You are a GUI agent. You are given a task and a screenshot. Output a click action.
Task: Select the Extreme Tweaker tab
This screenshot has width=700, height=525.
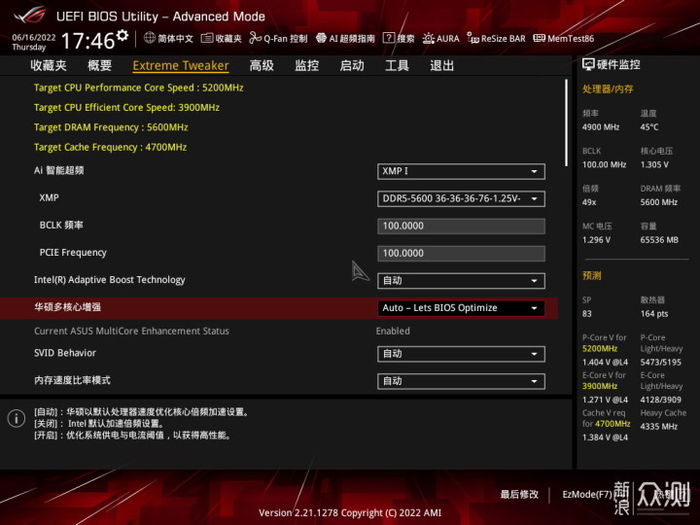pyautogui.click(x=181, y=66)
